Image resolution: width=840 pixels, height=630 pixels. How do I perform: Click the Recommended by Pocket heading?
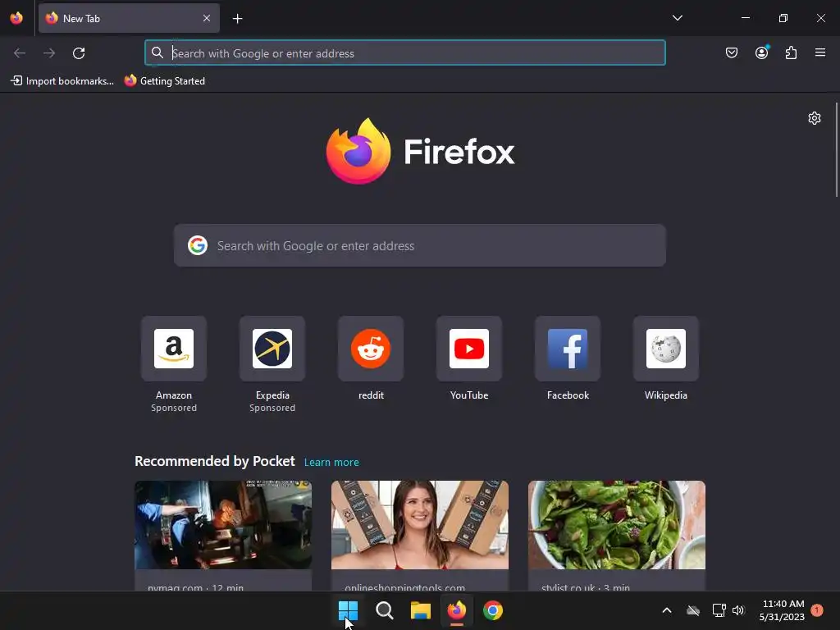215,461
